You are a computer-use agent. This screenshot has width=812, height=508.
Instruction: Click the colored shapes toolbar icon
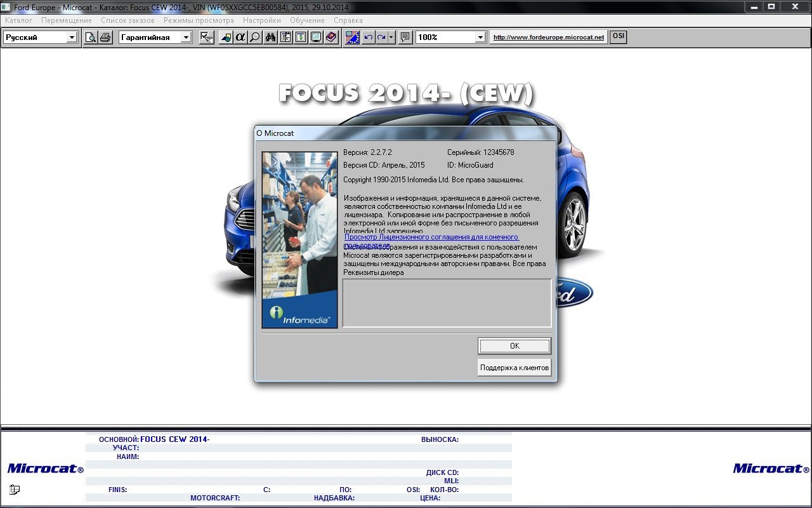pos(226,37)
